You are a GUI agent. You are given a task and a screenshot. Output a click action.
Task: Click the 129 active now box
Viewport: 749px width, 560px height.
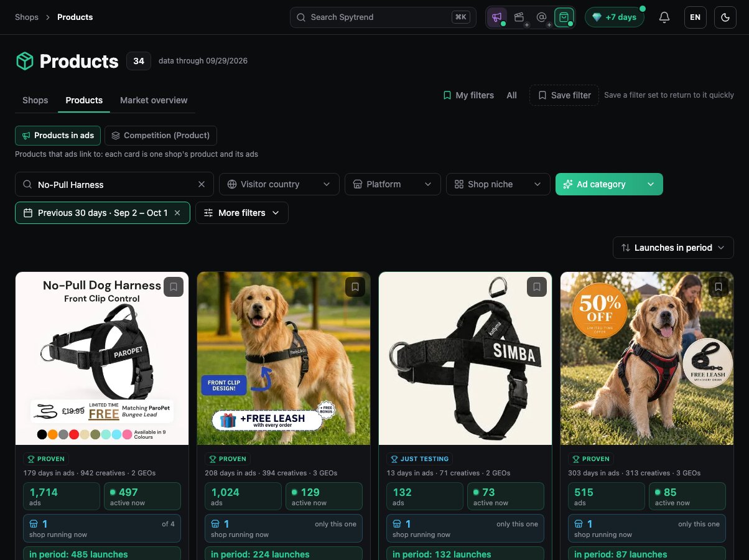[x=324, y=497]
